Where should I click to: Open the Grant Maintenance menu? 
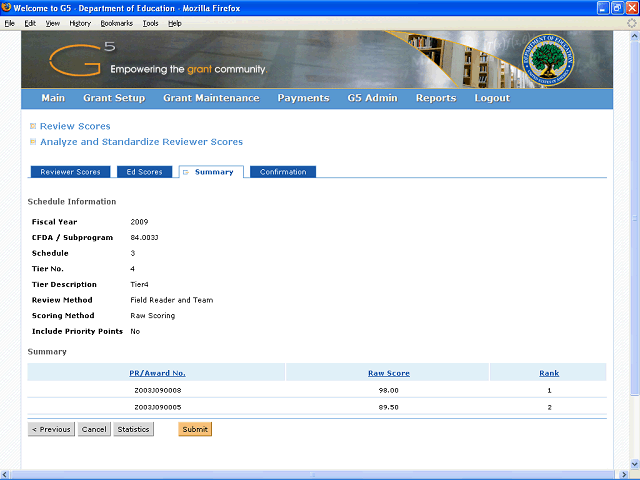[x=211, y=98]
